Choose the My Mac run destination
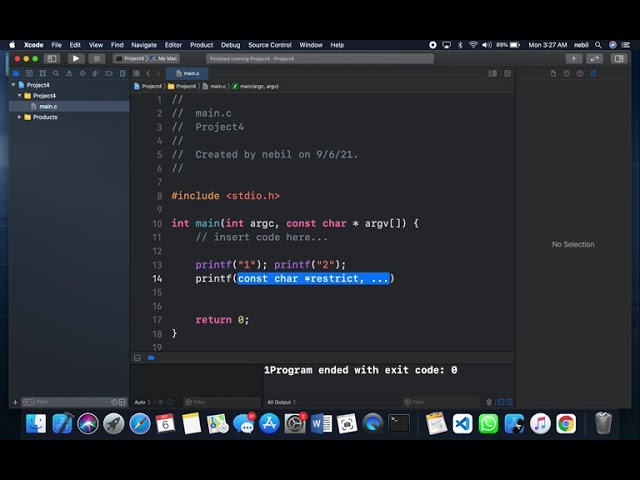The height and width of the screenshot is (480, 640). (164, 59)
